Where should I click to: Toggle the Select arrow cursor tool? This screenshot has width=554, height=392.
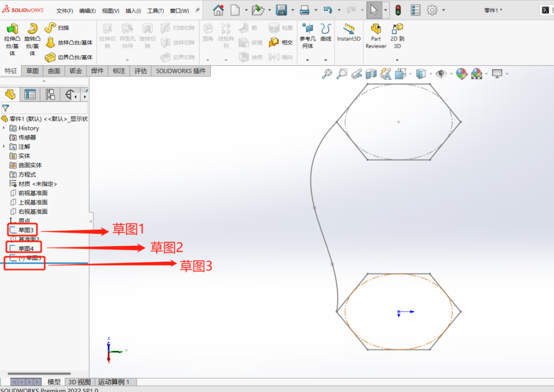[x=373, y=10]
